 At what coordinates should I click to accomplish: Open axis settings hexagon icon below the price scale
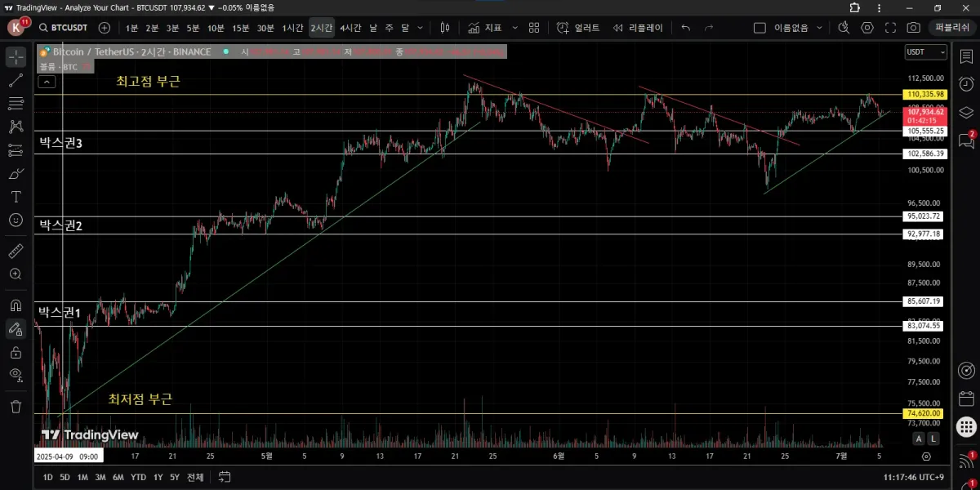(926, 457)
